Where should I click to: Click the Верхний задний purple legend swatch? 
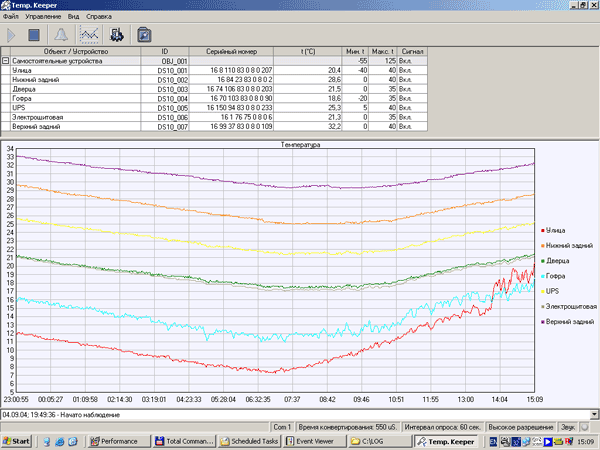[x=541, y=322]
